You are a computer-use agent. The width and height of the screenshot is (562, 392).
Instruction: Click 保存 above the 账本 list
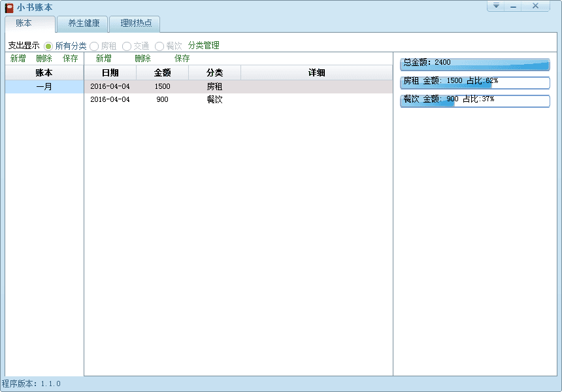point(71,58)
